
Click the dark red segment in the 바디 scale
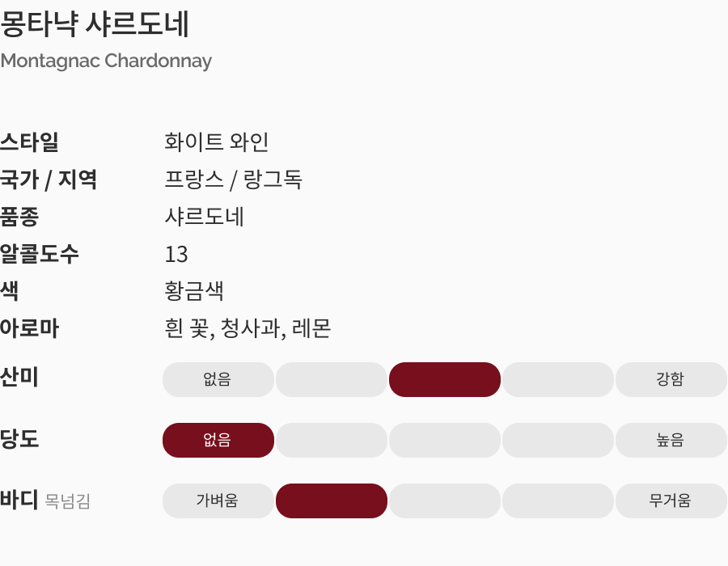point(332,501)
